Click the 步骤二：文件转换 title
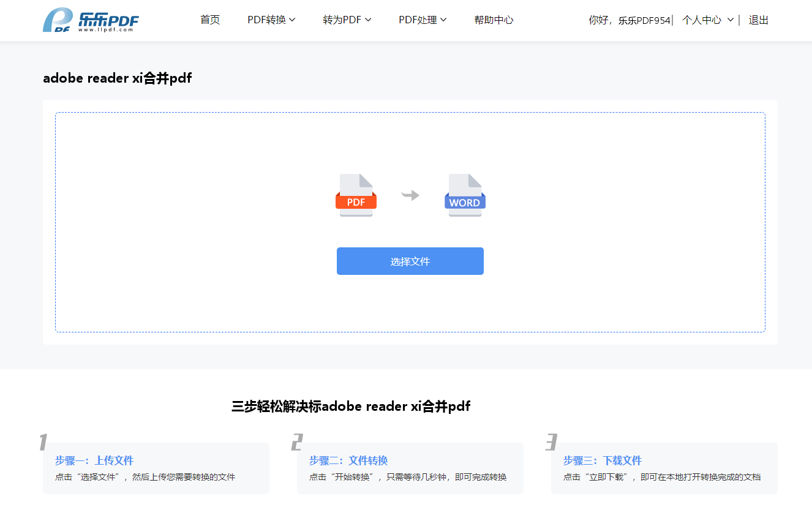The height and width of the screenshot is (510, 812). [x=348, y=460]
